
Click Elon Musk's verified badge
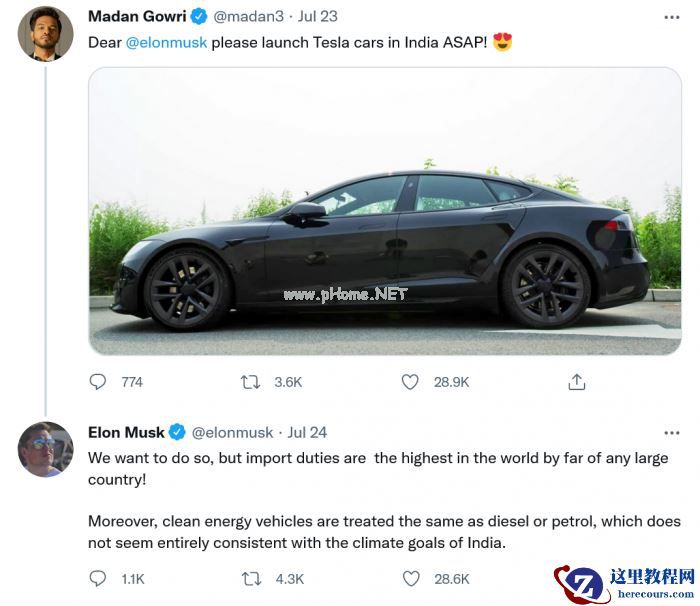(177, 433)
